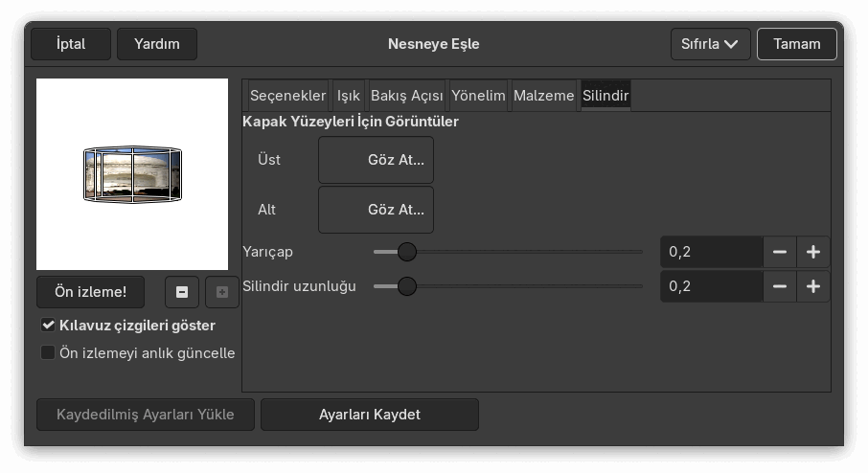The image size is (868, 473).
Task: Go to the Yönelim tab
Action: [x=478, y=96]
